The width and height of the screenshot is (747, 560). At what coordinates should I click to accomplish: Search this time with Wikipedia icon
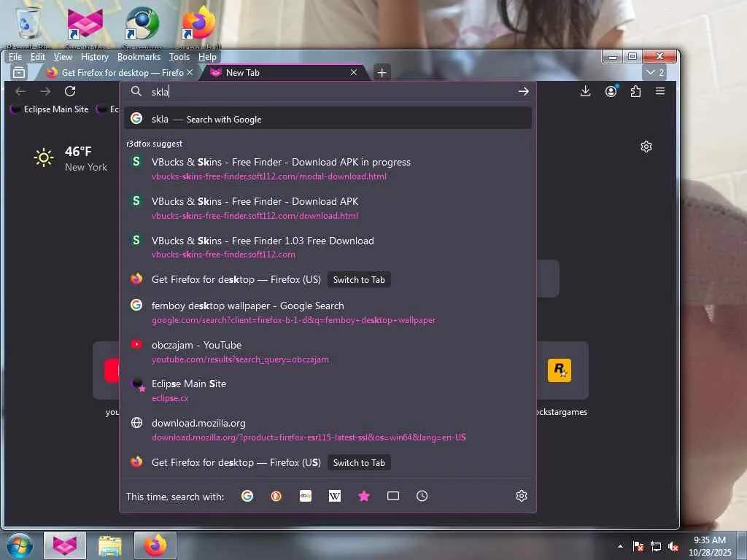tap(335, 496)
